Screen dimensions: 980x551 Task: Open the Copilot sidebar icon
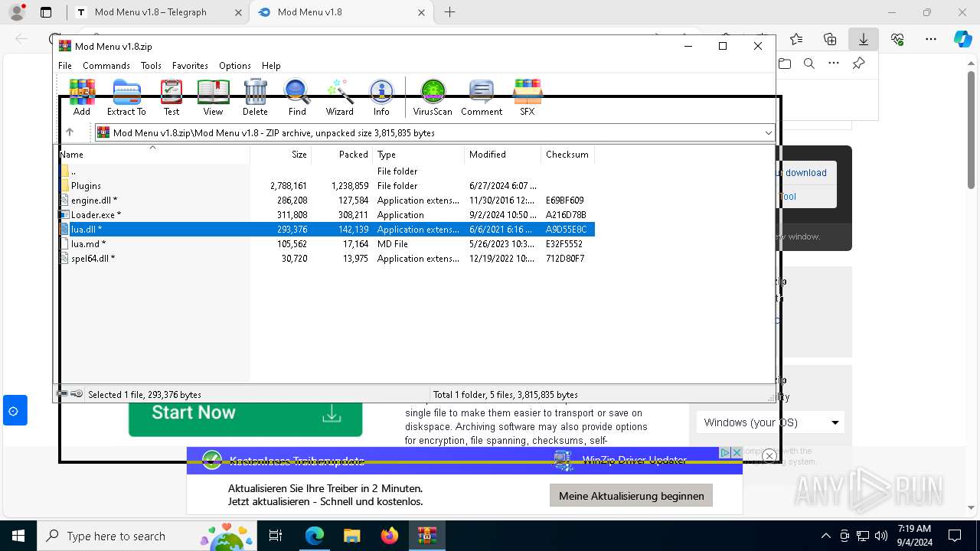coord(962,39)
